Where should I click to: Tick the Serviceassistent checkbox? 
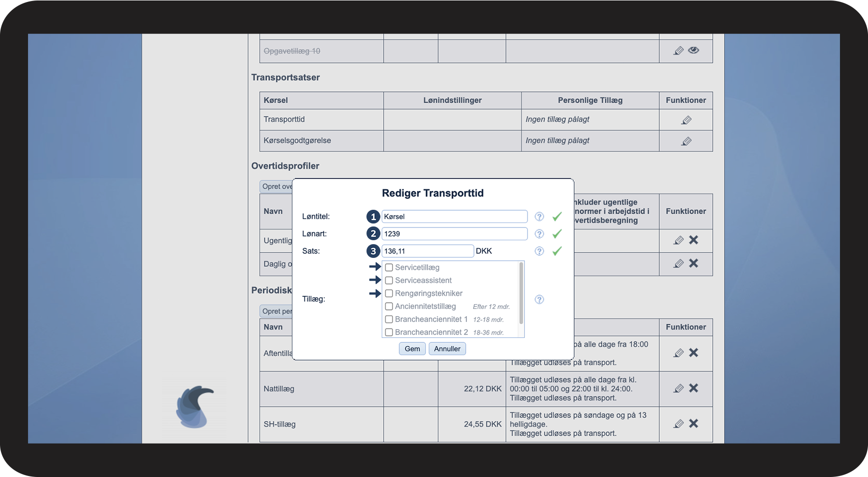coord(389,281)
